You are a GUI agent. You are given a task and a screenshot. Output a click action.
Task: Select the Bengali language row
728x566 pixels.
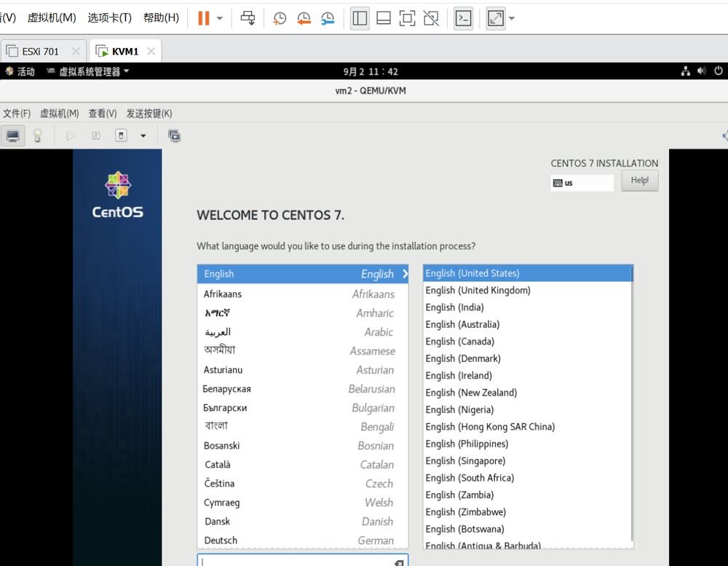pos(303,427)
